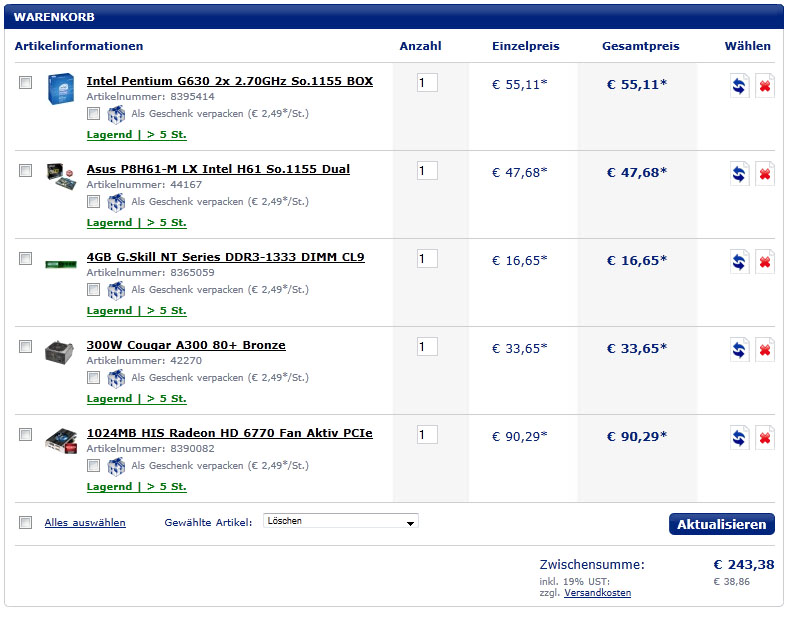The height and width of the screenshot is (617, 785).
Task: Open Intel Pentium G630 product link
Action: pos(230,81)
